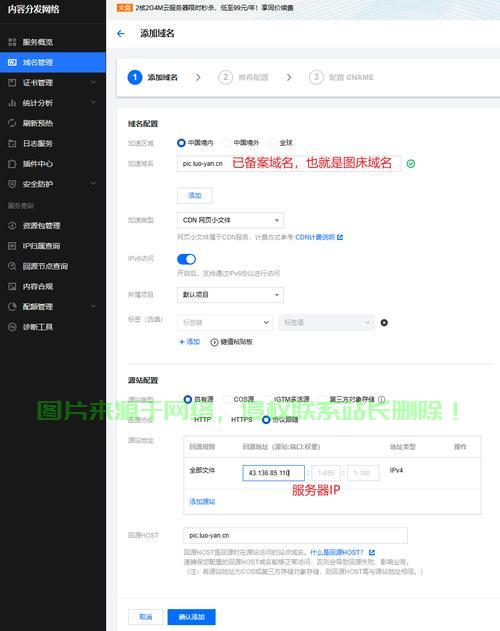Click the 内容合规 sidebar icon
Image resolution: width=500 pixels, height=631 pixels.
[x=12, y=286]
